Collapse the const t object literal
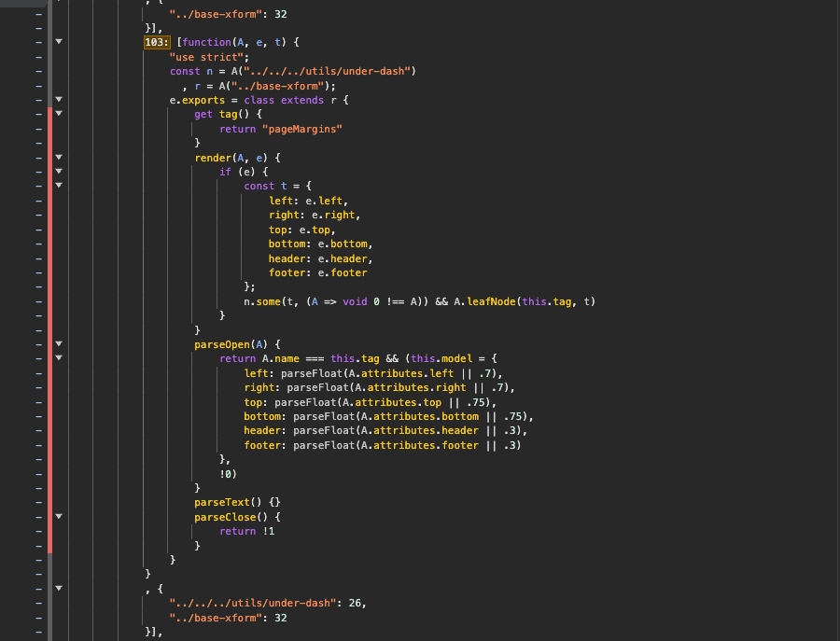 pos(58,186)
